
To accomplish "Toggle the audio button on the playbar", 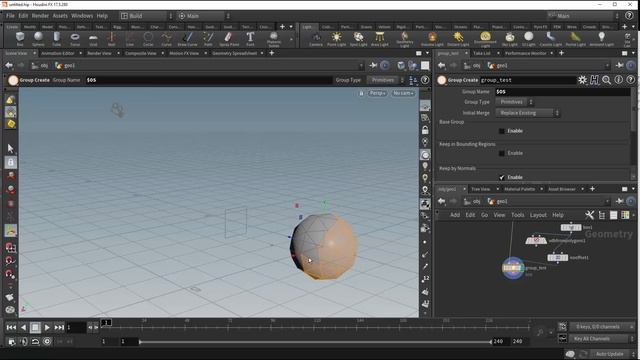I will (x=24, y=341).
